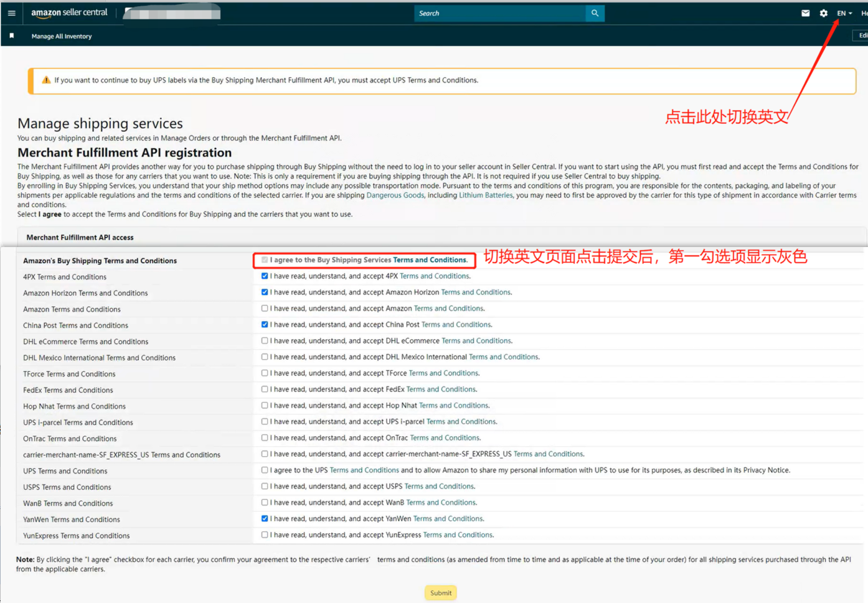Click the bookmark icon in the sub-bar
This screenshot has height=603, width=868.
11,36
